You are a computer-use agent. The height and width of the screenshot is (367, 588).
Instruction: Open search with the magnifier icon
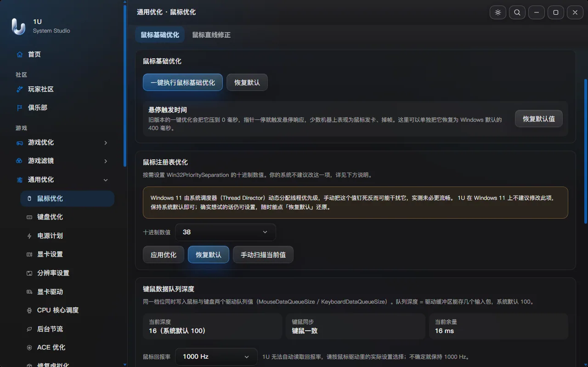click(517, 12)
